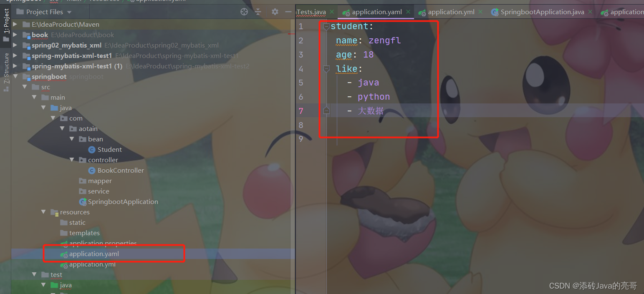Click the '大数据' list entry

tap(365, 111)
